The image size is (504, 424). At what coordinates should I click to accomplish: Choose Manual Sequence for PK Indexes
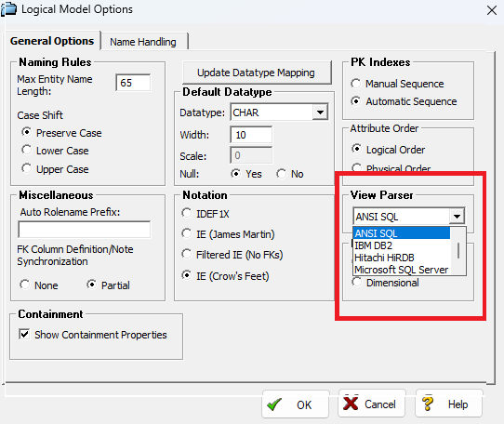coord(356,84)
